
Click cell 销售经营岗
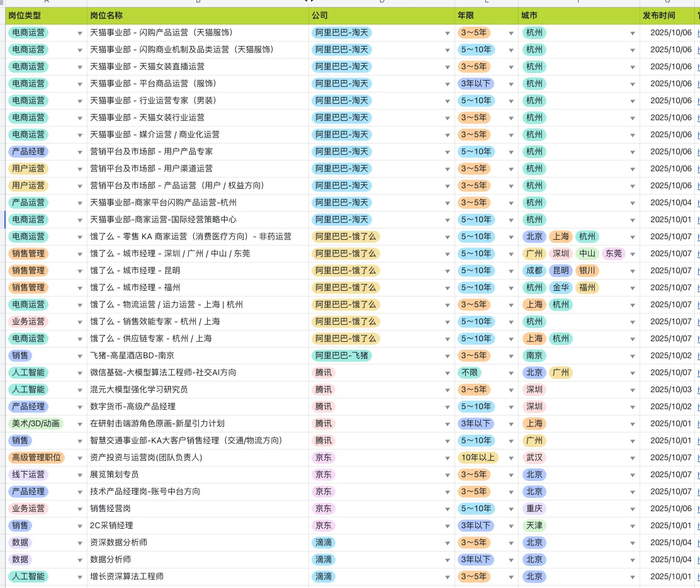[198, 508]
